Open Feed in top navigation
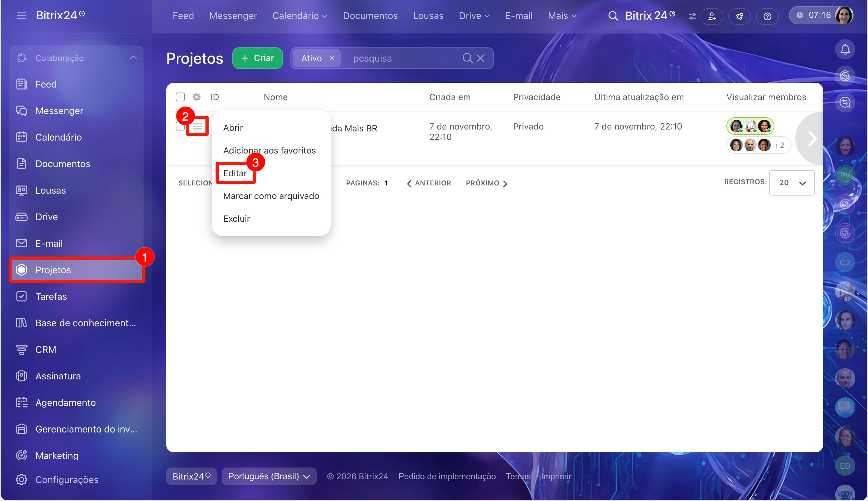Image resolution: width=868 pixels, height=501 pixels. tap(183, 16)
